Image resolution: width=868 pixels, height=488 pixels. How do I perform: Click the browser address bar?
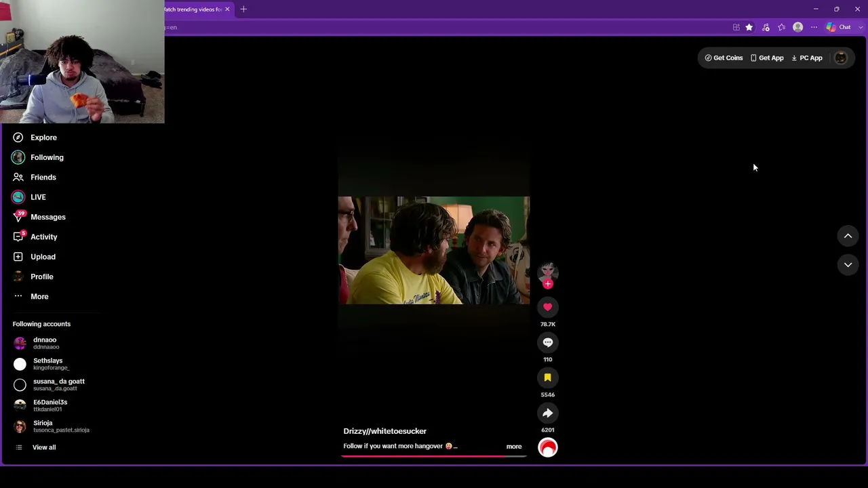(444, 27)
